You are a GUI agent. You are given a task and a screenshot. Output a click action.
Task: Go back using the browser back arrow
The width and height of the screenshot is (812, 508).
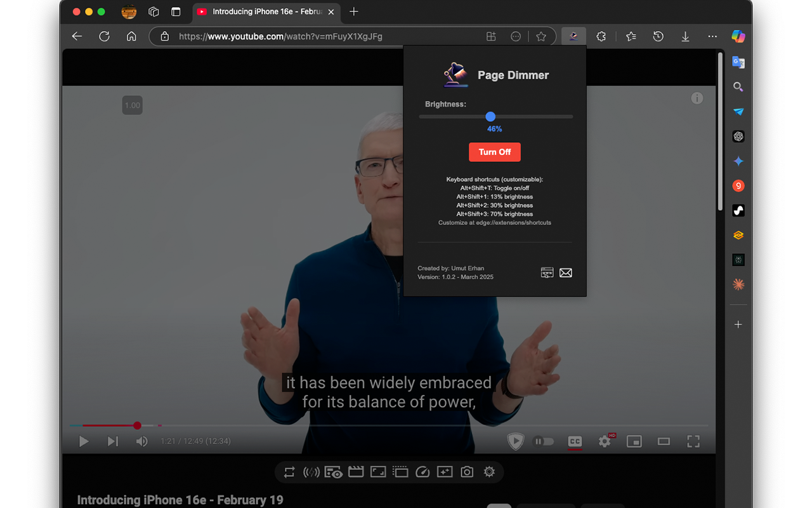[x=77, y=37]
